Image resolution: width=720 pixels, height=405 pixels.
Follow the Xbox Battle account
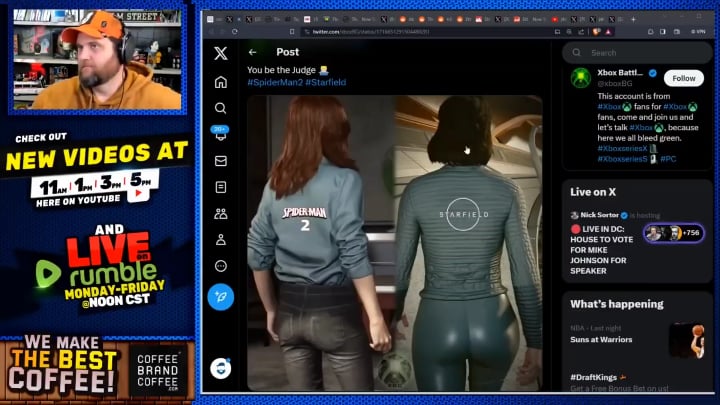[683, 79]
